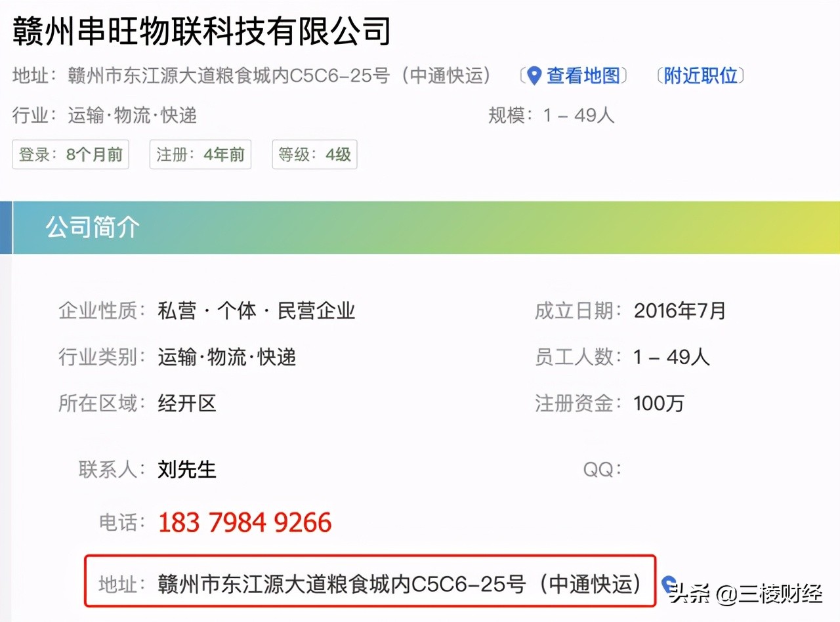Click the blue location pin beside 查看地图
The width and height of the screenshot is (840, 622).
click(534, 75)
